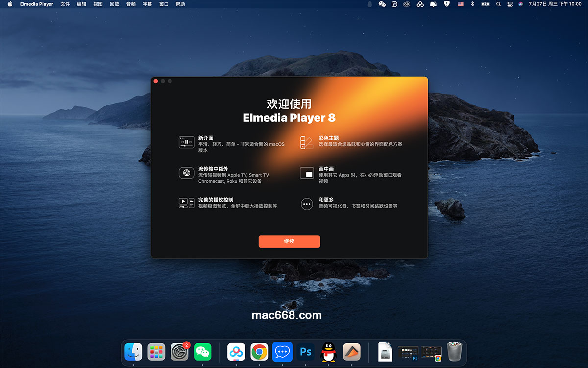Open Elmedia Player from the Dock
588x368 pixels.
[x=351, y=352]
